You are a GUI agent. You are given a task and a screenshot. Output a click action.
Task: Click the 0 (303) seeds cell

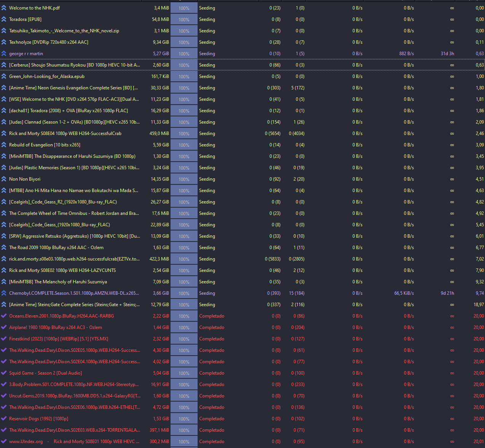point(274,88)
